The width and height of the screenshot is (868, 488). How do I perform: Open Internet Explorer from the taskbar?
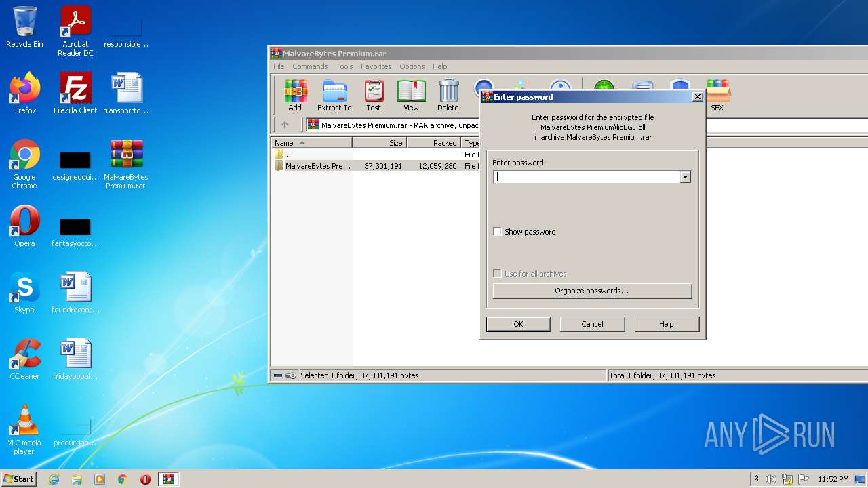click(54, 479)
